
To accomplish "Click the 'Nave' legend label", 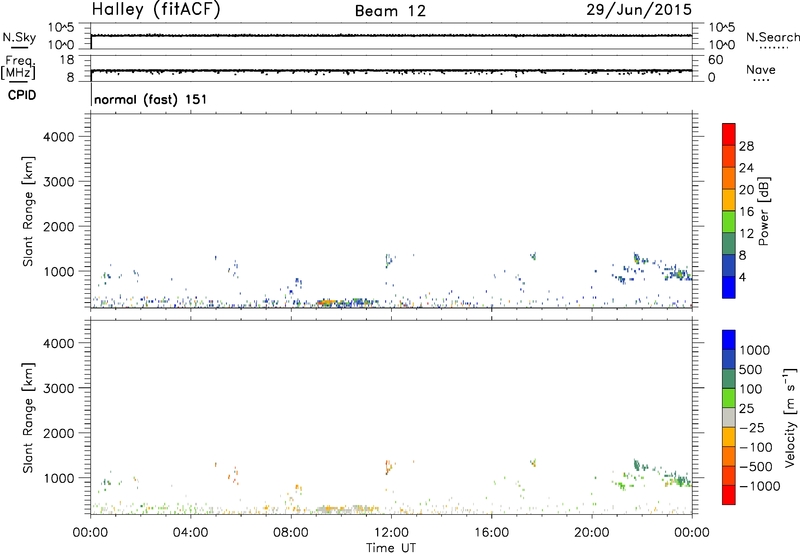I will click(x=760, y=69).
